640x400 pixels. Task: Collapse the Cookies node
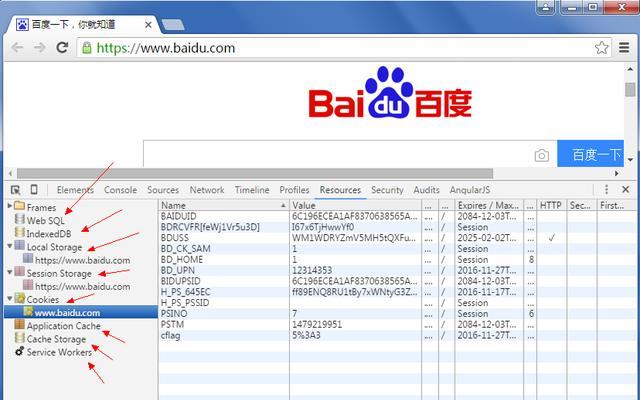pyautogui.click(x=10, y=298)
